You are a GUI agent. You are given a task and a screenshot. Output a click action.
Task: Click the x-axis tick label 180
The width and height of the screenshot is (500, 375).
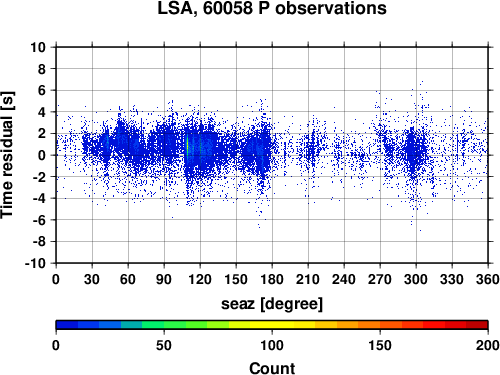point(272,279)
